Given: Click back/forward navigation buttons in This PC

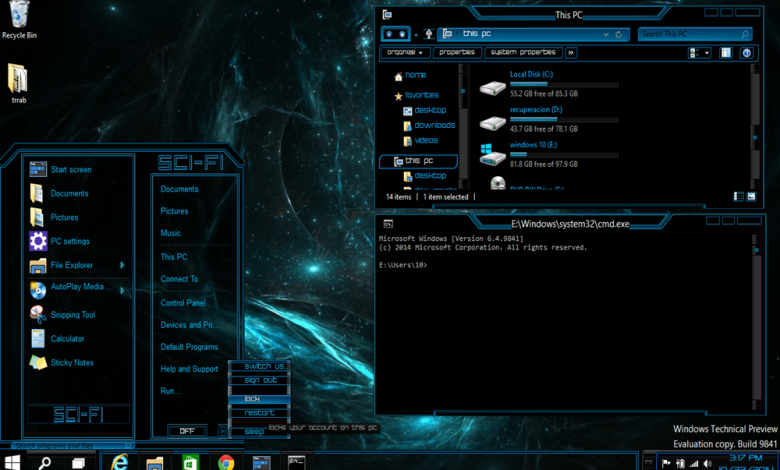Looking at the screenshot, I should coord(396,34).
